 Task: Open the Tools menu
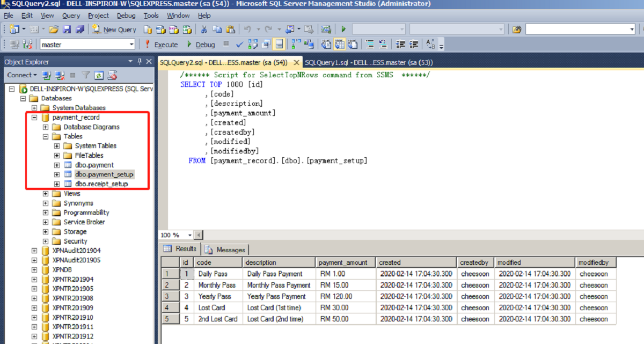(151, 16)
